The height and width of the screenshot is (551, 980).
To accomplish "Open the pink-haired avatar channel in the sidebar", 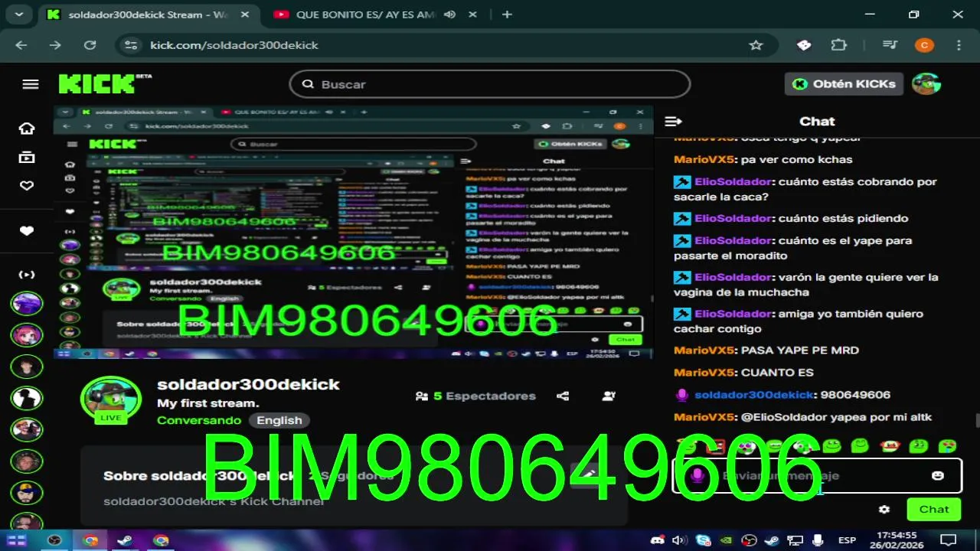I will (27, 334).
